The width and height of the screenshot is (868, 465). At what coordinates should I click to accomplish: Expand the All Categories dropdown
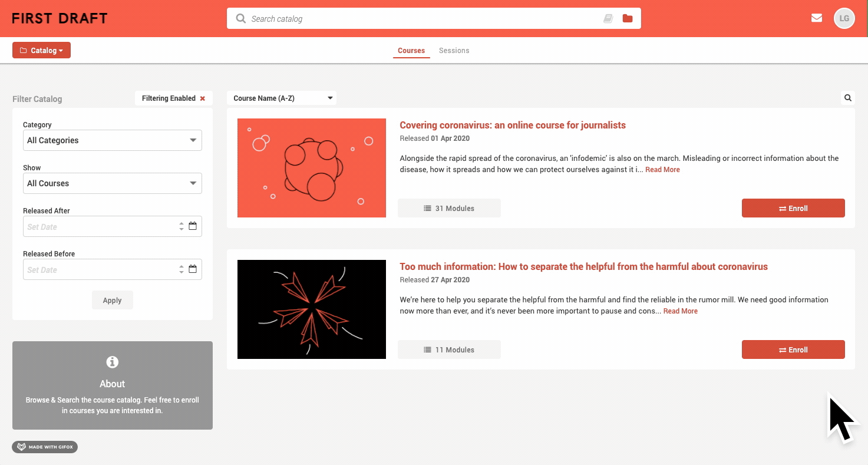[113, 140]
